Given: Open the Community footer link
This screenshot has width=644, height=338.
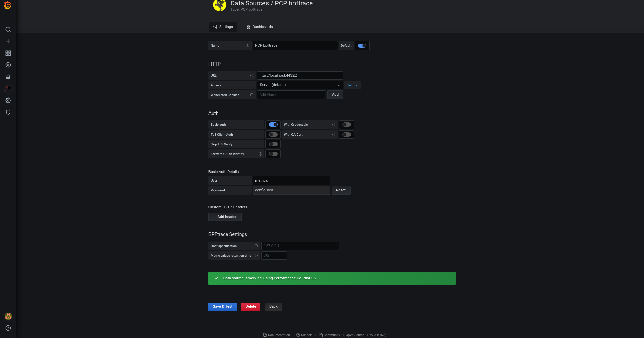Looking at the screenshot, I should tap(330, 335).
